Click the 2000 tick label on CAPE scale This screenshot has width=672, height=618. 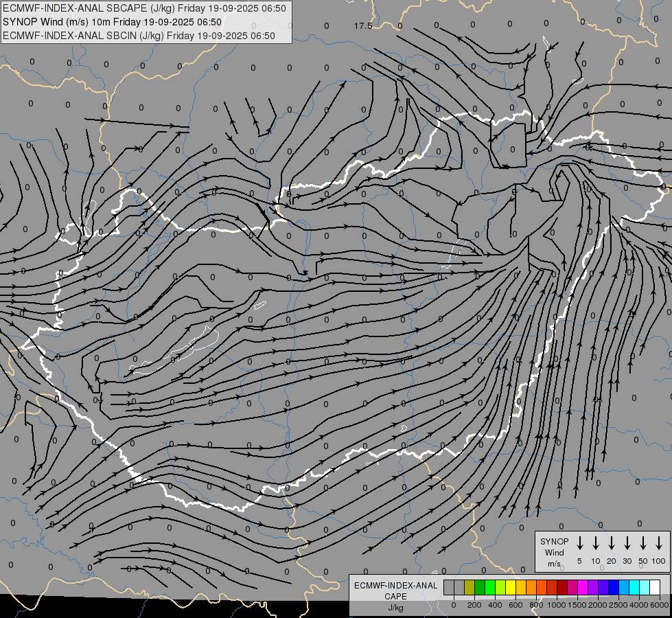click(x=597, y=605)
